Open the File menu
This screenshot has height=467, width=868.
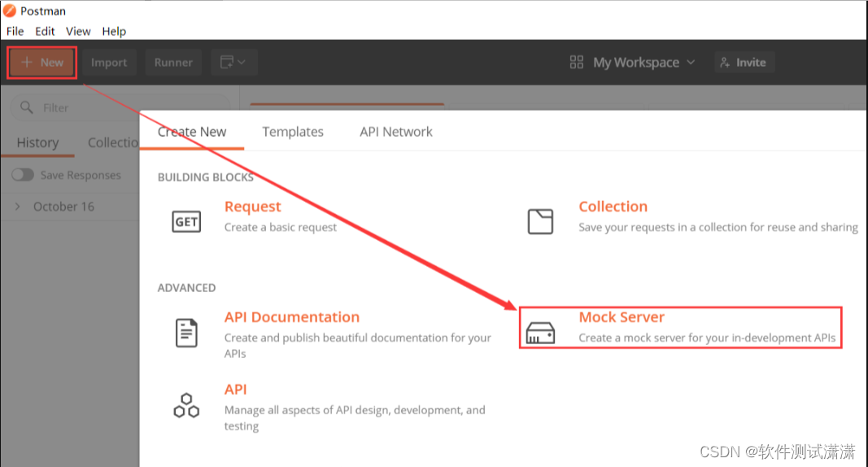[15, 31]
